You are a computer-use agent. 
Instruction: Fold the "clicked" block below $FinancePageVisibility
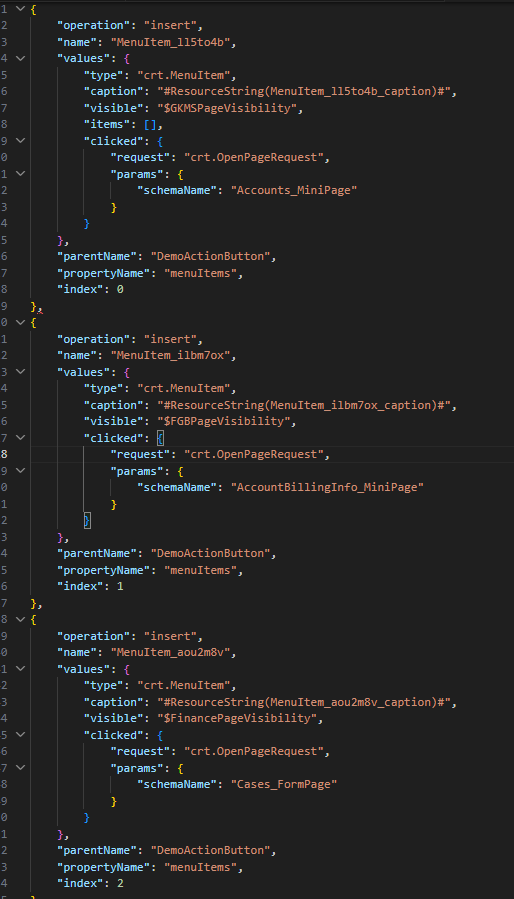coord(21,735)
